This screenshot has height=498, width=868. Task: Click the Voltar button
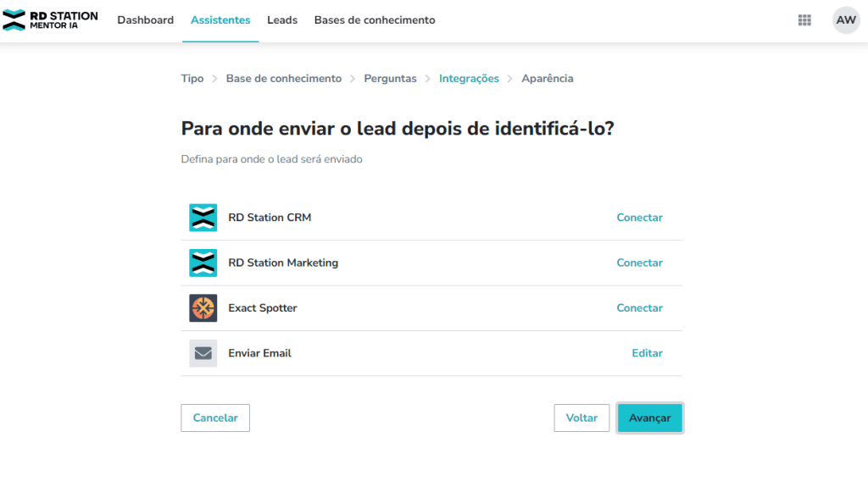pos(581,418)
